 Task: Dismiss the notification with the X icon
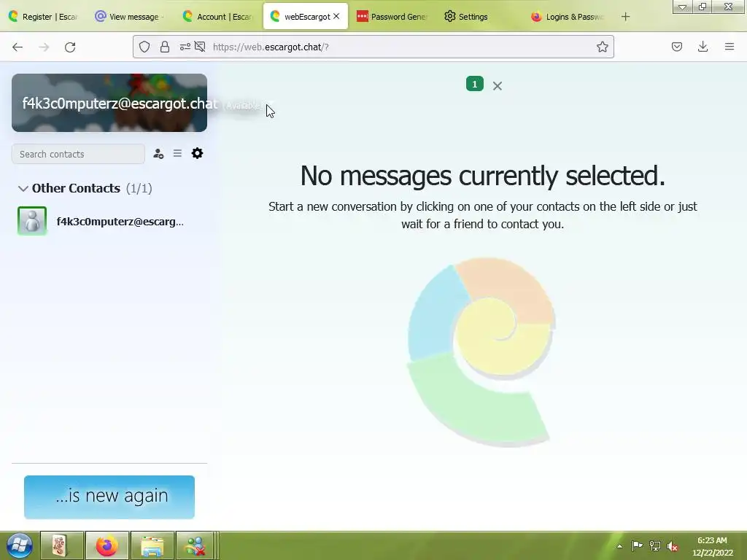(x=498, y=86)
